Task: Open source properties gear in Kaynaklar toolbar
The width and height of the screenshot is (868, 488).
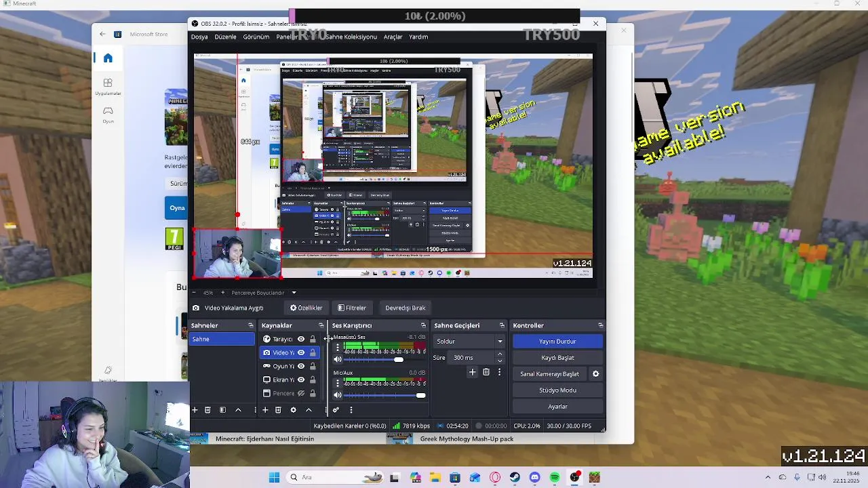Action: [x=293, y=410]
